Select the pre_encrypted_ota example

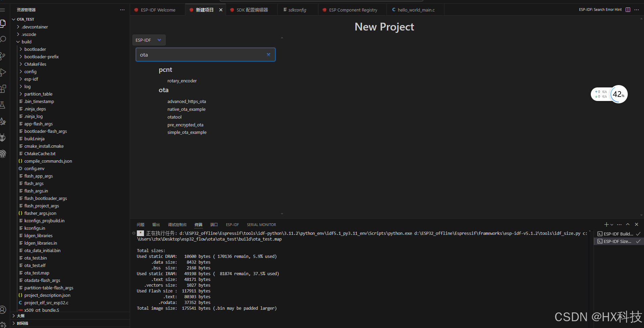[185, 125]
